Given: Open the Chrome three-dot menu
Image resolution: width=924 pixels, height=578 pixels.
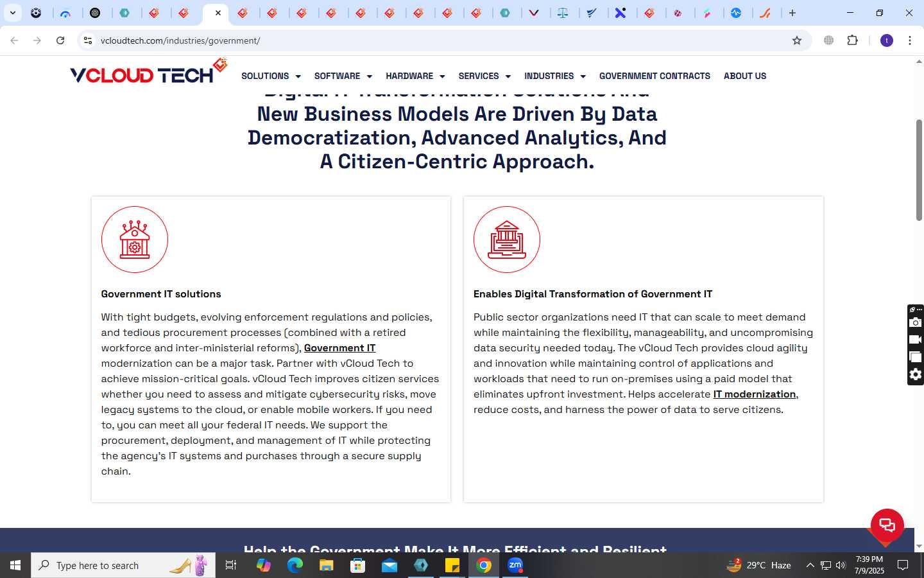Looking at the screenshot, I should tap(910, 40).
